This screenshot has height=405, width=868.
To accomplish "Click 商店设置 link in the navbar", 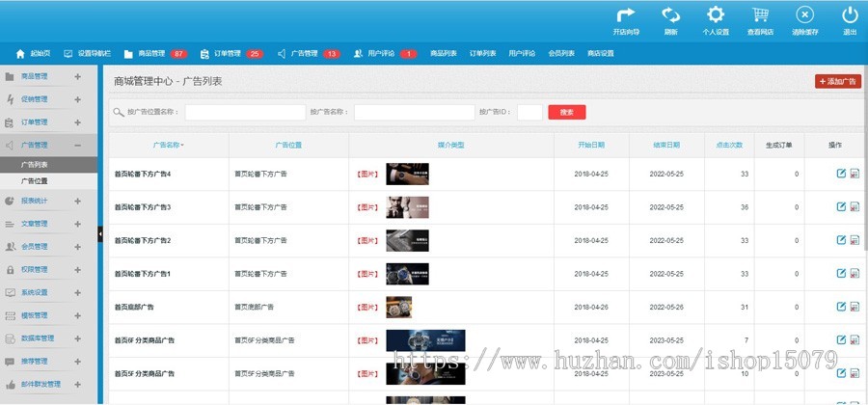I will point(601,54).
